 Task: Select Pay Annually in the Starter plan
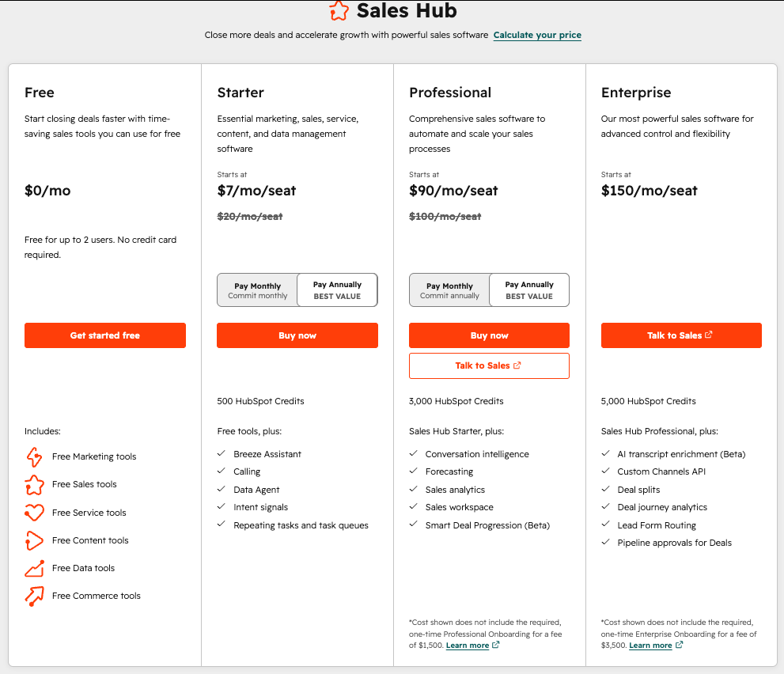[337, 290]
